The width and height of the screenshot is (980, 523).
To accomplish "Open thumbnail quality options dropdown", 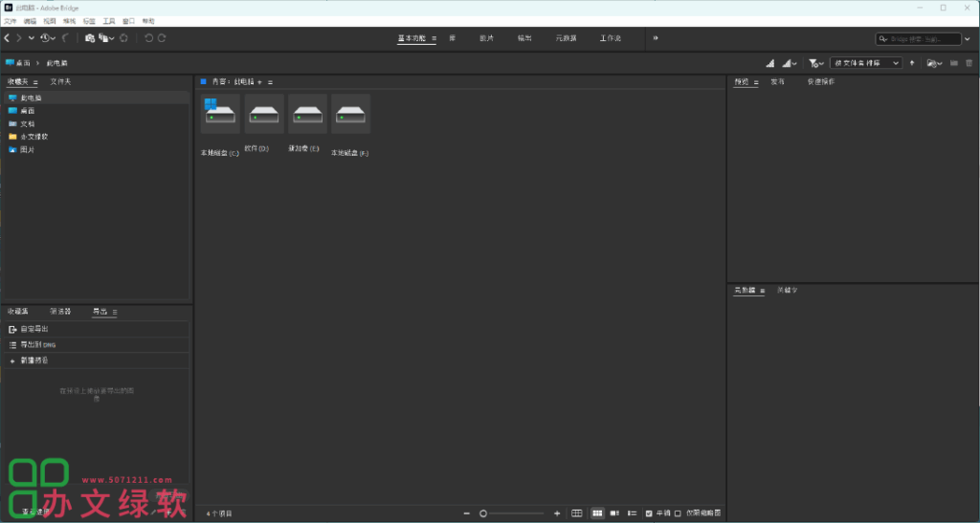I will pos(790,63).
